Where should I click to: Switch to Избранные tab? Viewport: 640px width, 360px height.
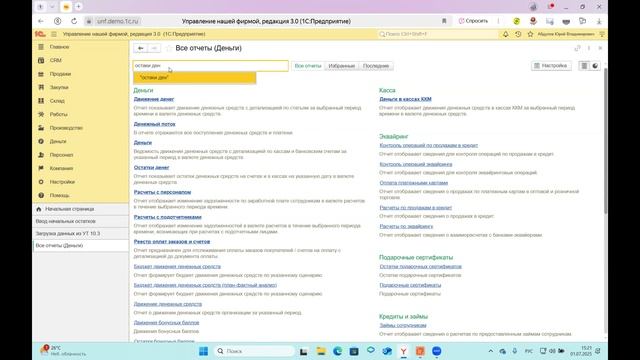342,66
